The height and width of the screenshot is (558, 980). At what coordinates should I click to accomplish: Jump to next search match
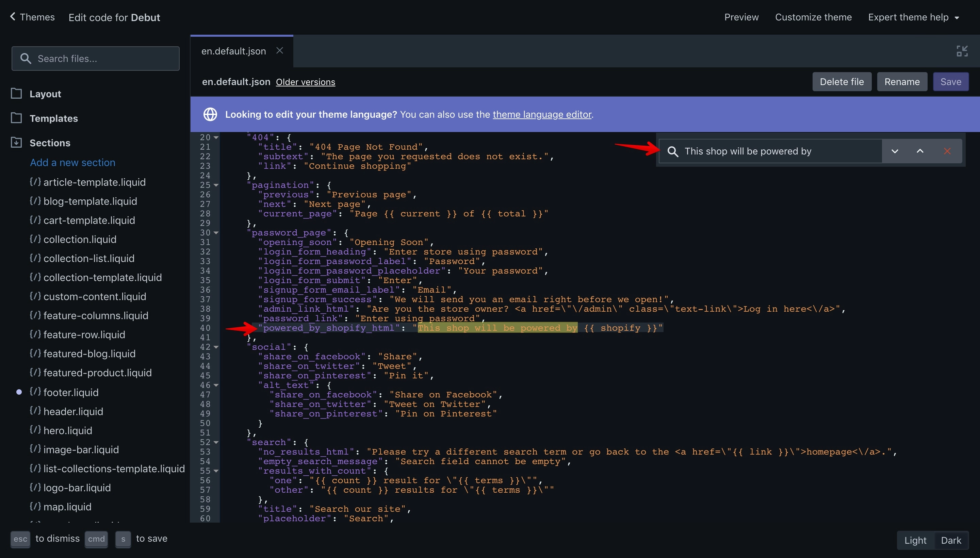(895, 151)
